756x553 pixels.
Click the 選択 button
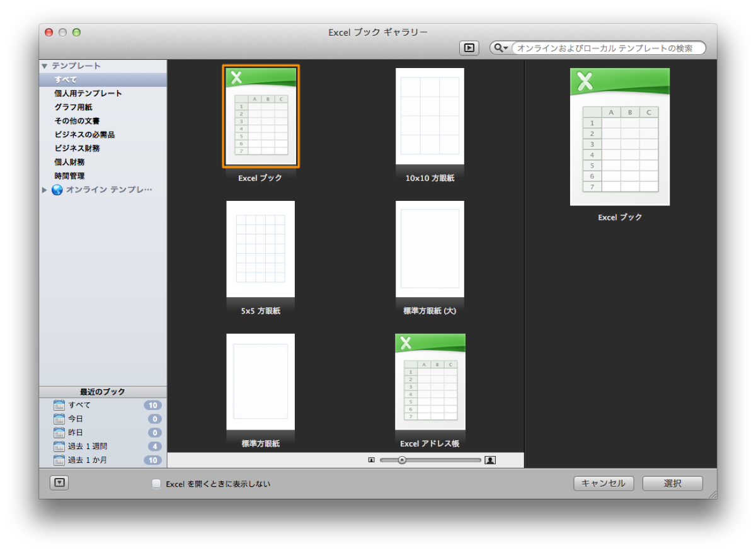(x=672, y=483)
